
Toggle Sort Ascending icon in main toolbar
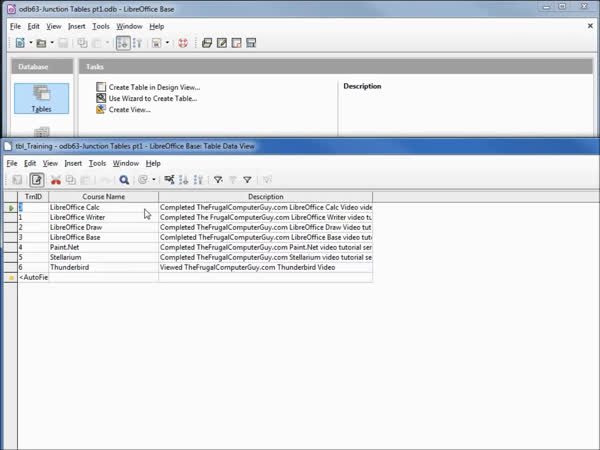tap(123, 43)
